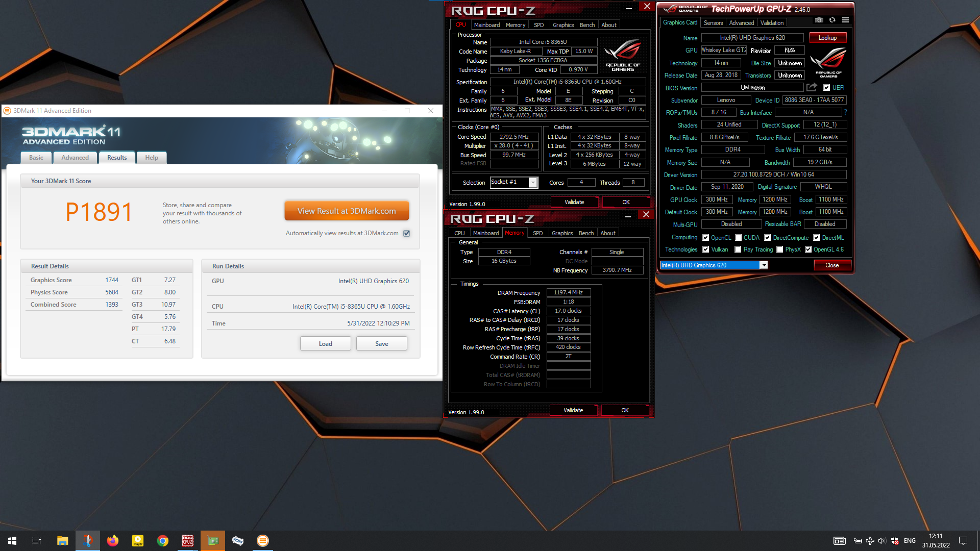
Task: Click Validate in the top CPU-Z window
Action: point(574,202)
